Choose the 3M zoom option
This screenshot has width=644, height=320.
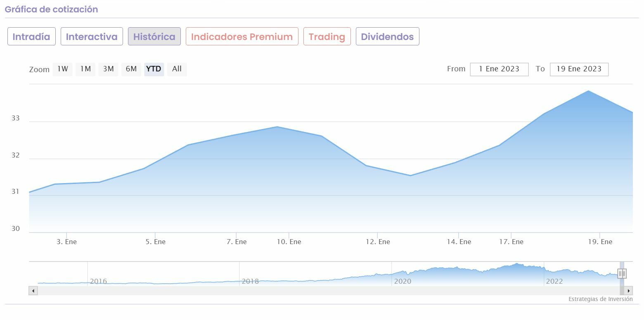pyautogui.click(x=108, y=69)
